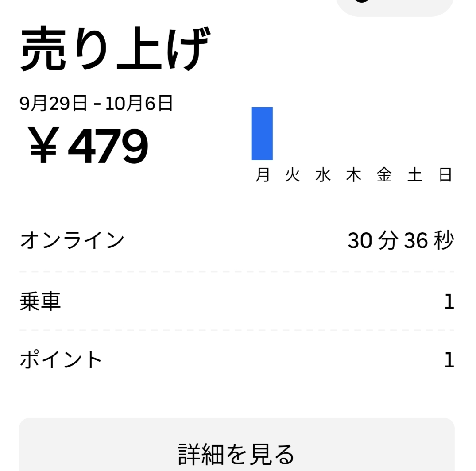The height and width of the screenshot is (471, 476).
Task: Tap the ¥479 earnings total
Action: point(89,145)
